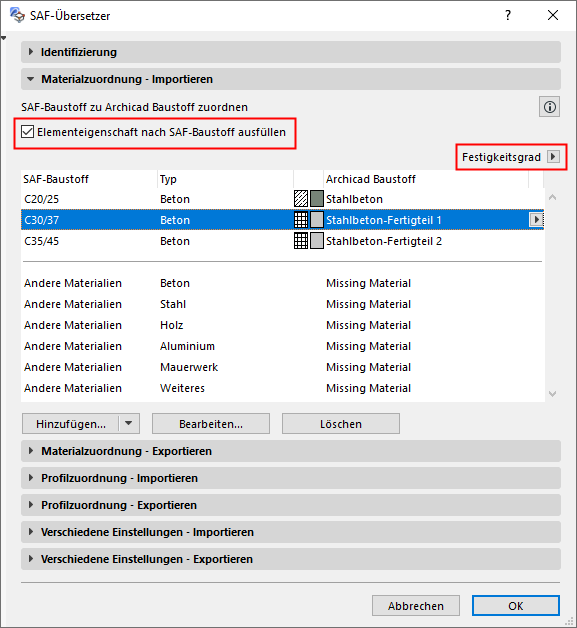
Task: Click the grid fill icon for Stahlbeton-Fertigteil 1
Action: (301, 220)
